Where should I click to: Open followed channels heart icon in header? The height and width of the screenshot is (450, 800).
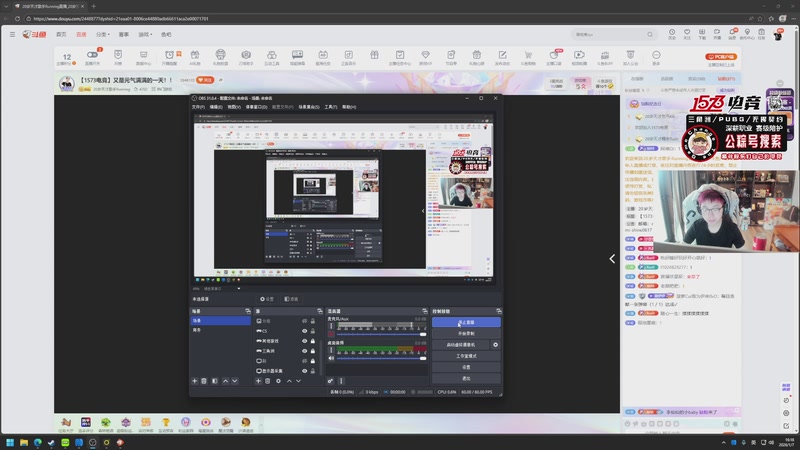click(687, 32)
